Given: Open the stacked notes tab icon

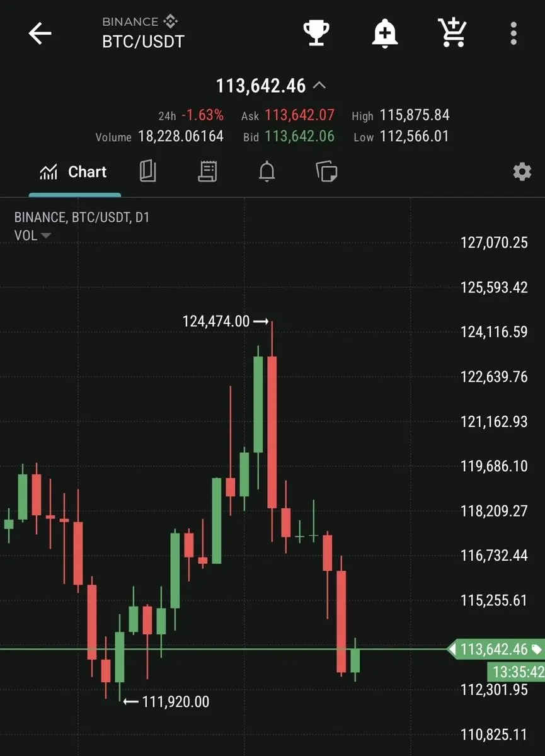Looking at the screenshot, I should 326,171.
